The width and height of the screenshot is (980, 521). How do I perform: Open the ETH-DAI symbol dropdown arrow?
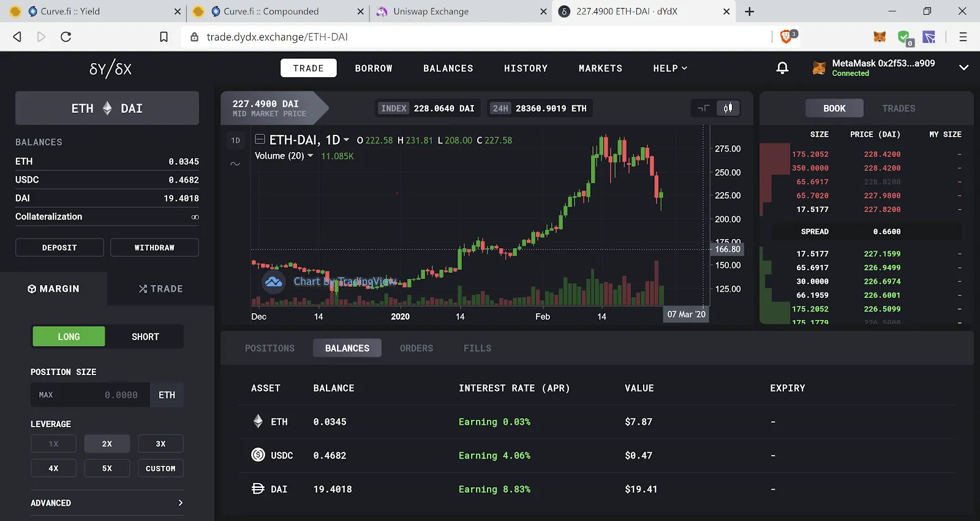tap(346, 140)
